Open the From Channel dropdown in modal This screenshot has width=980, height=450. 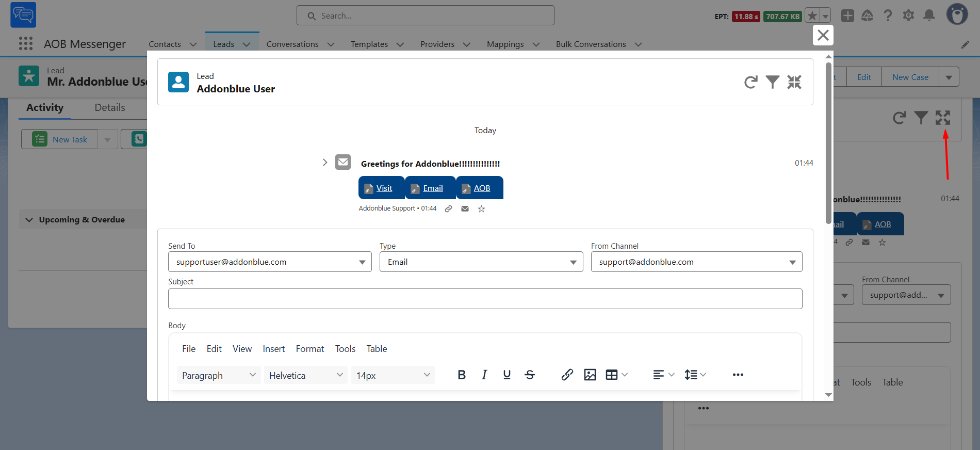[x=696, y=262]
